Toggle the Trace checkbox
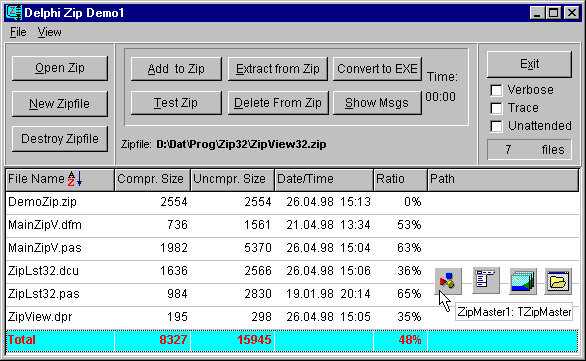The image size is (586, 361). (496, 108)
